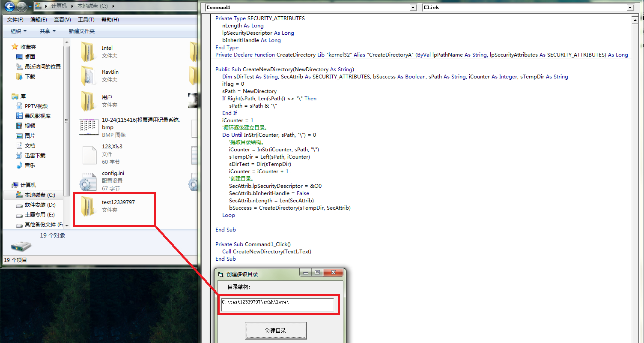Select the BMP image file thumbnail
The image size is (644, 343).
pyautogui.click(x=89, y=126)
